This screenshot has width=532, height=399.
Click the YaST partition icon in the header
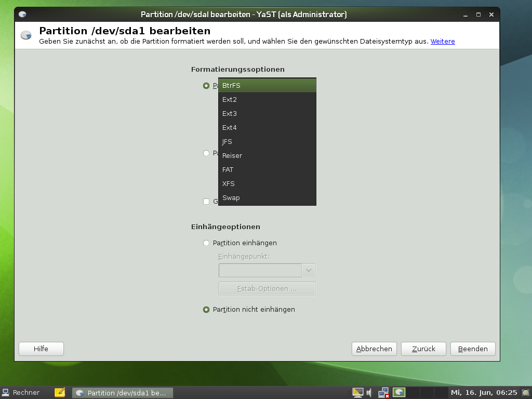[25, 35]
